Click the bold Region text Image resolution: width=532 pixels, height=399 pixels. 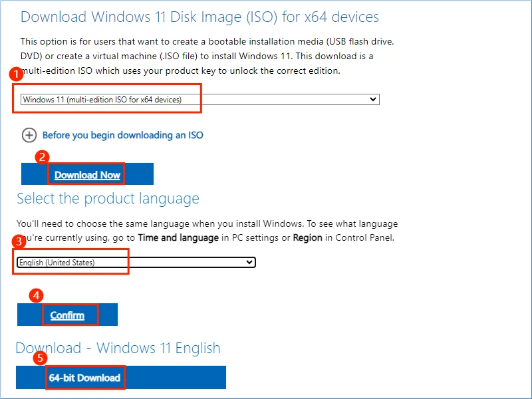[307, 237]
